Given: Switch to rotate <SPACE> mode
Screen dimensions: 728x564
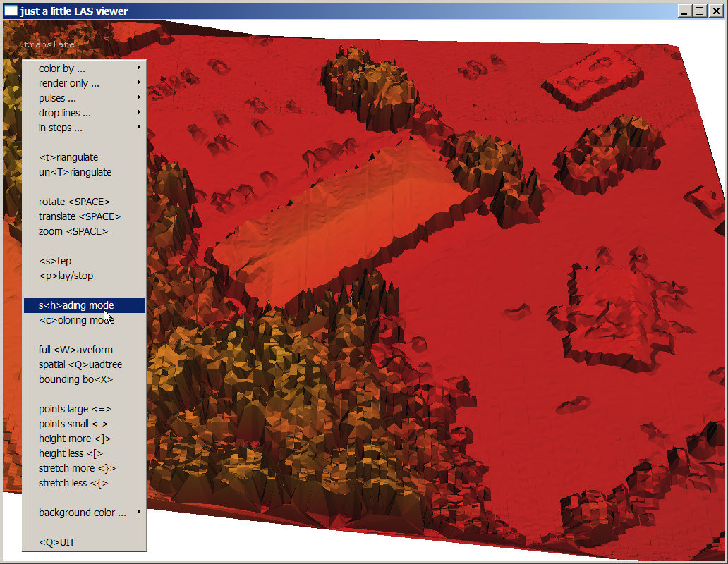Looking at the screenshot, I should tap(74, 202).
